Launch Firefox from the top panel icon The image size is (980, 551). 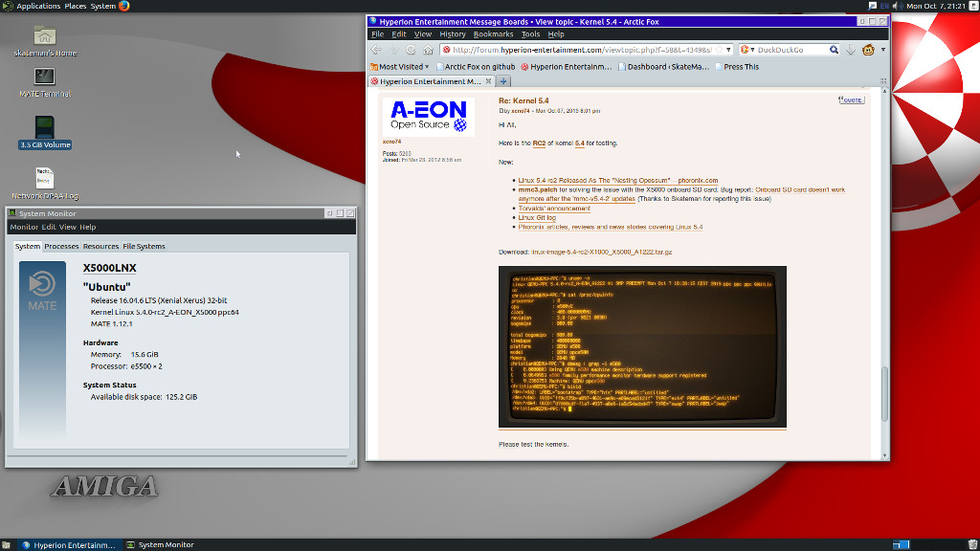(x=124, y=6)
